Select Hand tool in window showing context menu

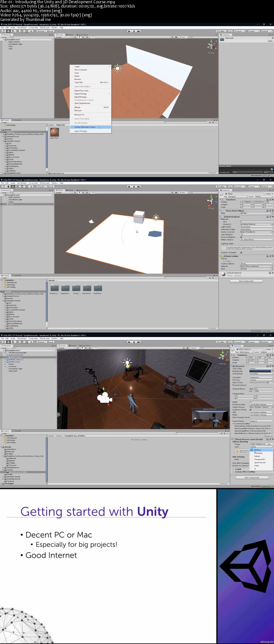tap(3, 31)
